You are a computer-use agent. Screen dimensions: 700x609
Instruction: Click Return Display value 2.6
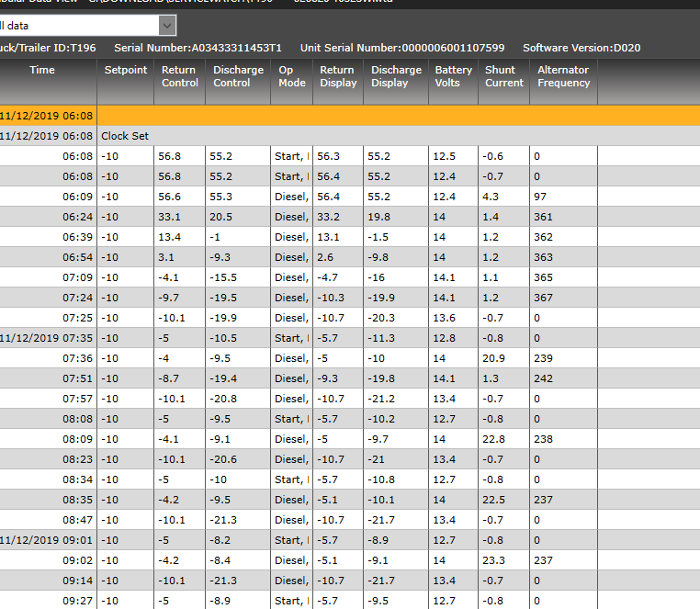point(325,257)
